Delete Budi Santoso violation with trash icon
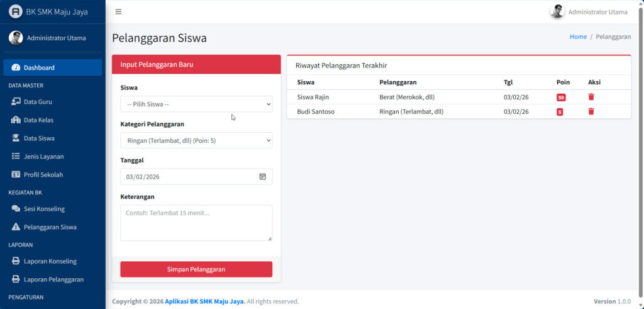 click(x=591, y=111)
